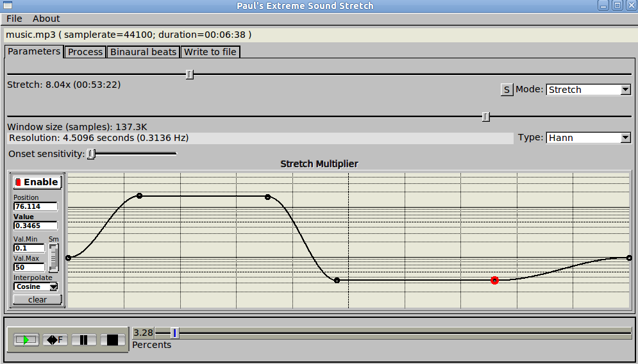The image size is (638, 364).
Task: Click the Onset sensitivity slider handle
Action: (x=91, y=154)
